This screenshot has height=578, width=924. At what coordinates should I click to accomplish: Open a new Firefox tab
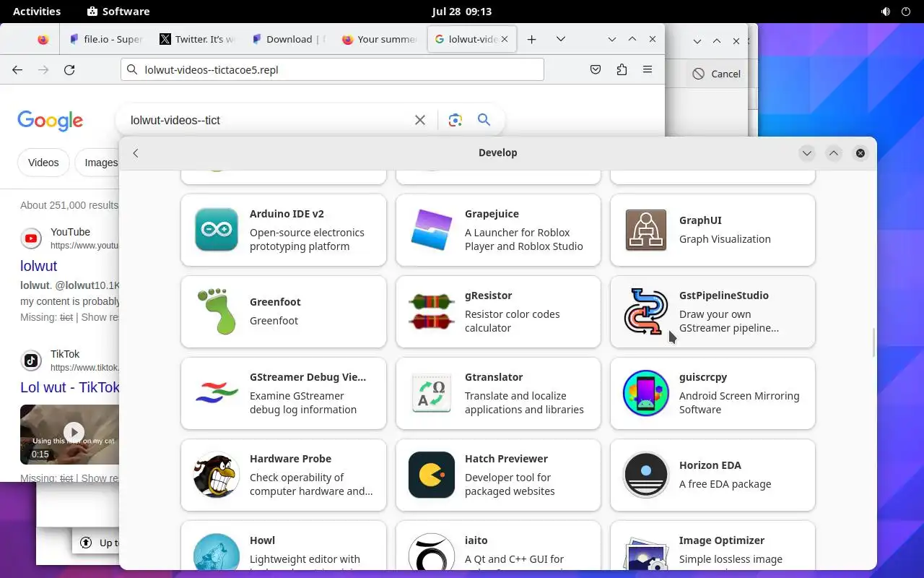click(x=531, y=39)
